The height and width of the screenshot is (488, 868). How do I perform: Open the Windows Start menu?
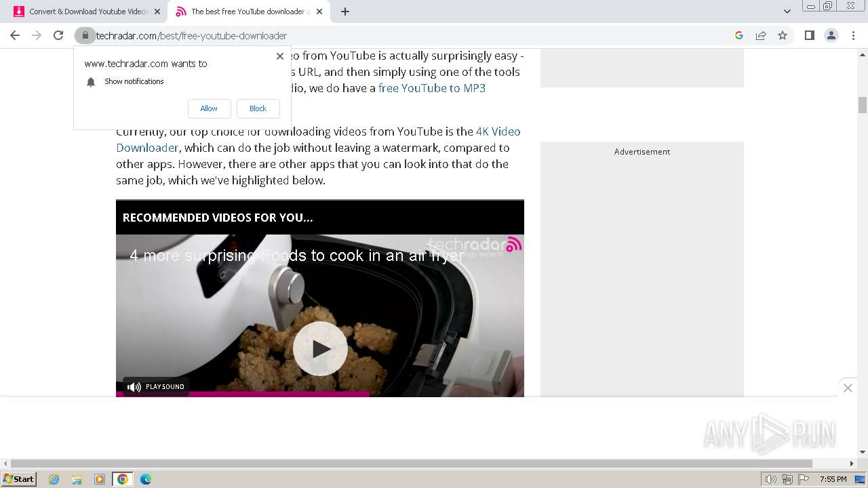point(19,479)
